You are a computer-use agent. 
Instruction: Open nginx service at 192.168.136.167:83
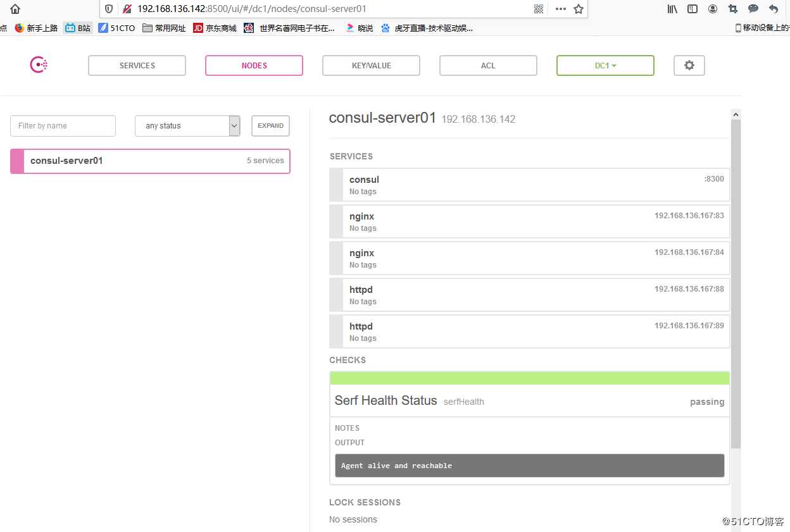pos(529,221)
